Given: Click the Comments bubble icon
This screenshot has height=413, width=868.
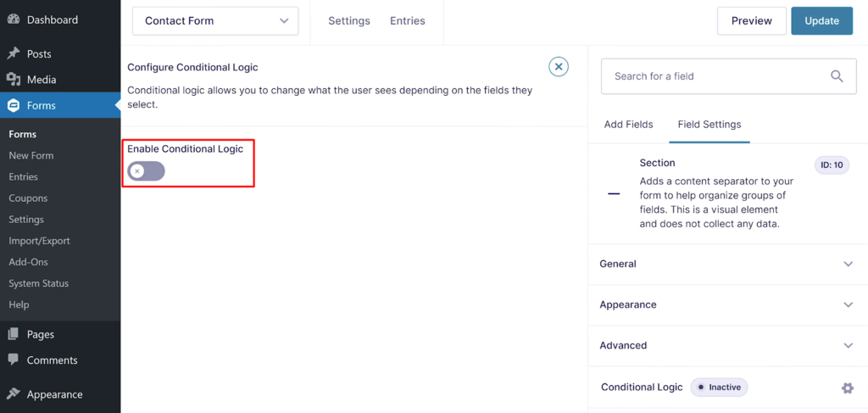Looking at the screenshot, I should click(14, 360).
